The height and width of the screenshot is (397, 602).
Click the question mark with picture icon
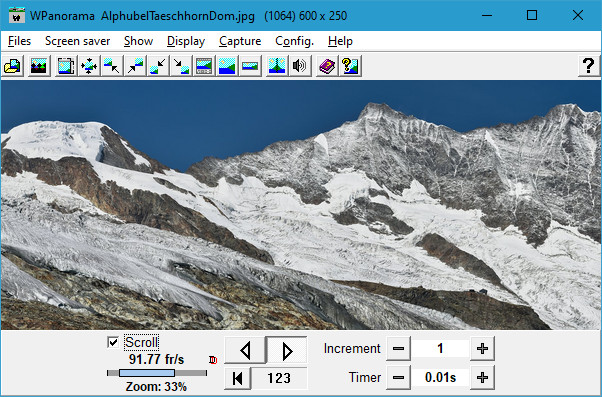click(350, 66)
